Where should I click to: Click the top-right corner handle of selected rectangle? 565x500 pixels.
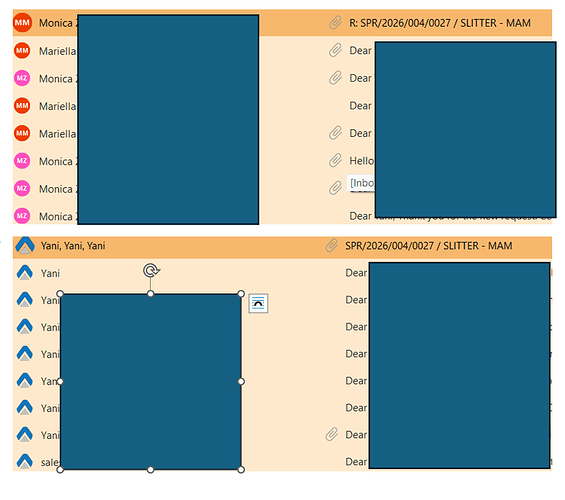[241, 294]
